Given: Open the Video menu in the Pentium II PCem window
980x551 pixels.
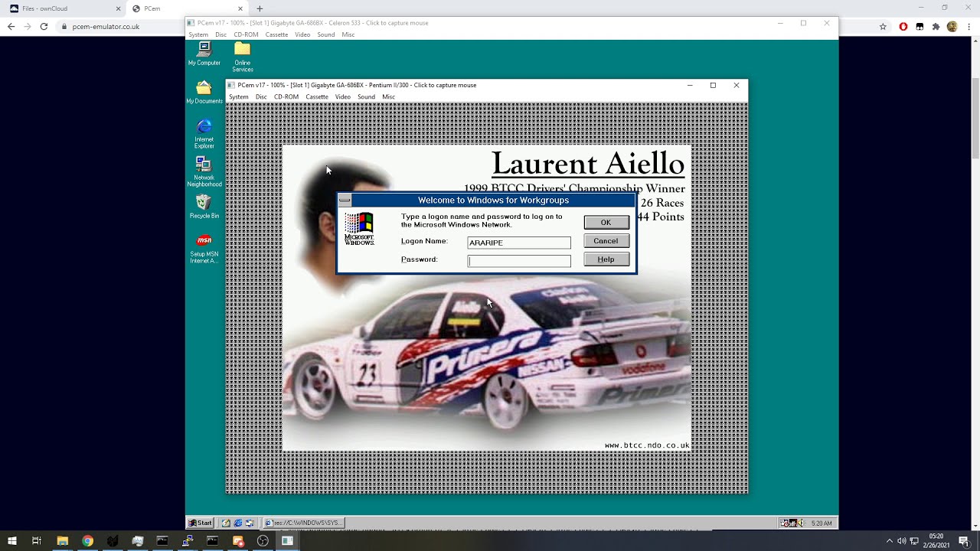Looking at the screenshot, I should pos(343,96).
